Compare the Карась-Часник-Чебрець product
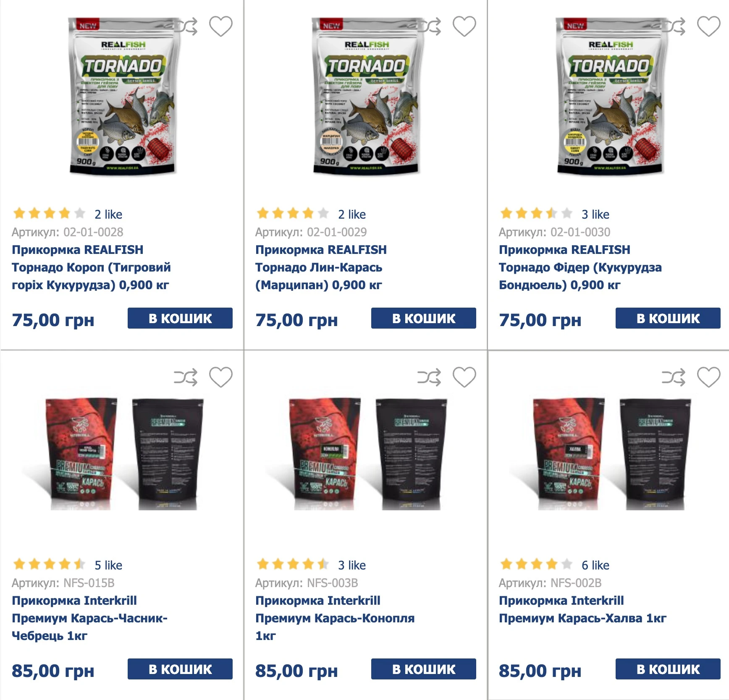Screen dimensions: 729x700 (186, 377)
